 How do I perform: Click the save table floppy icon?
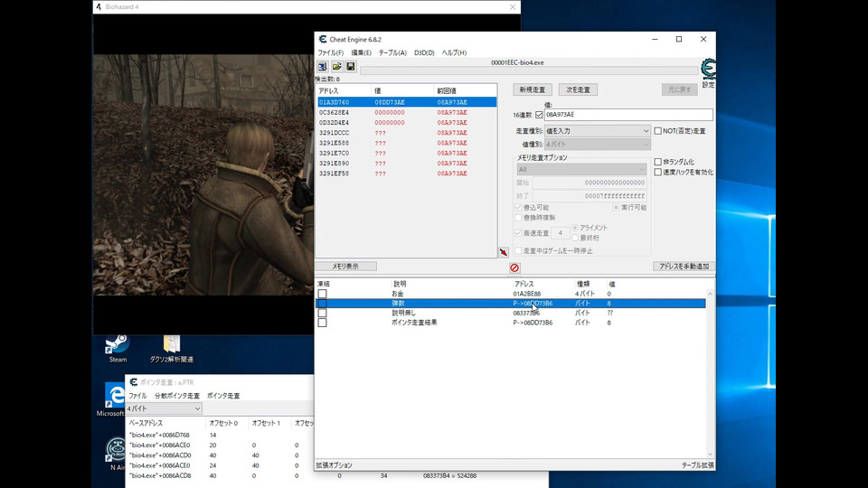pos(349,67)
